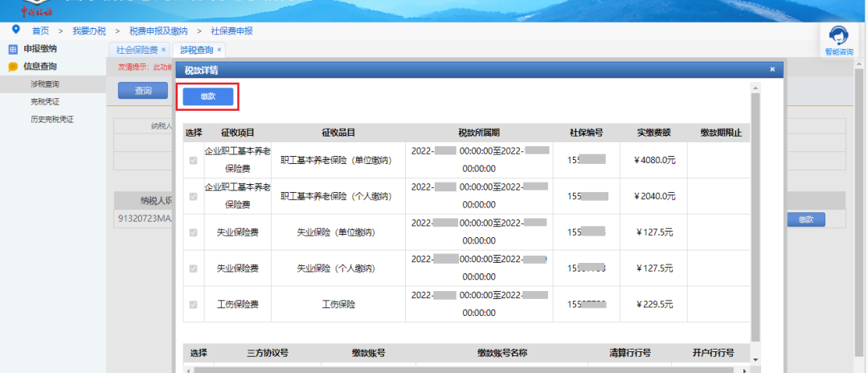
Task: Toggle checkbox for 失业保险（个人缴纳） row
Action: tap(193, 268)
